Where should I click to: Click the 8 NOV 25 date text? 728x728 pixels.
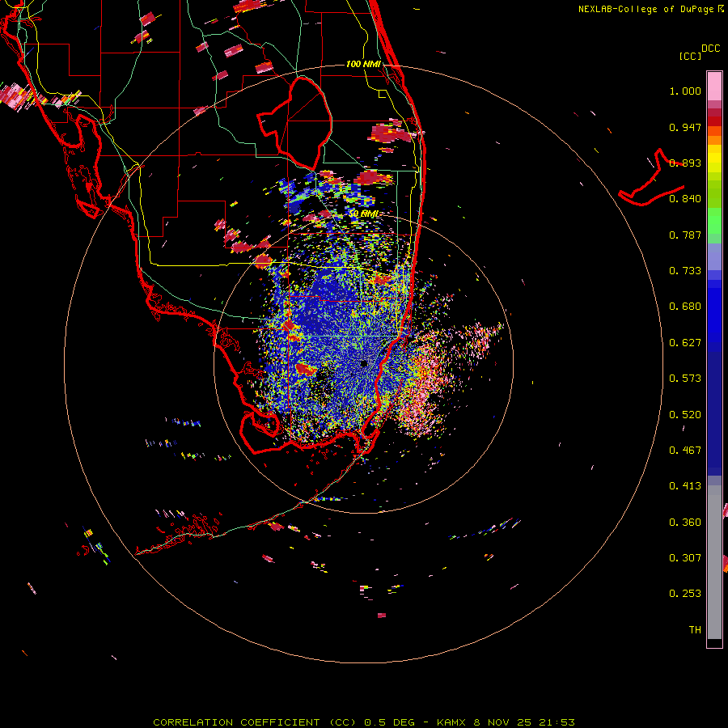pyautogui.click(x=502, y=722)
